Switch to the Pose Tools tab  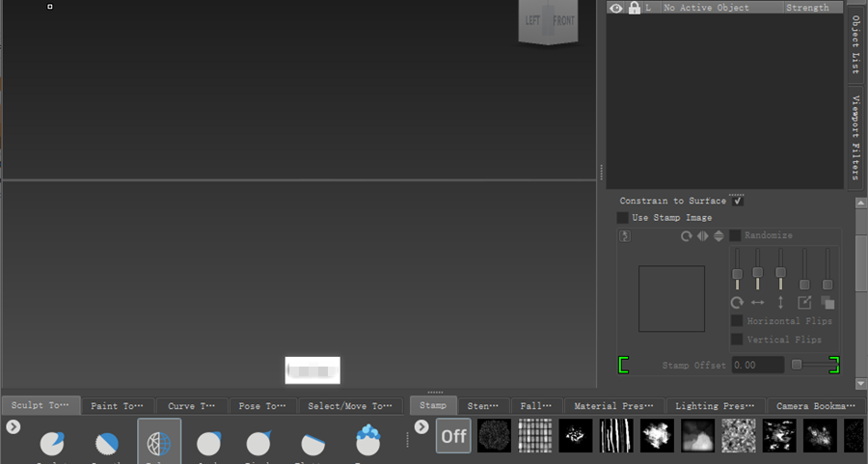(262, 406)
